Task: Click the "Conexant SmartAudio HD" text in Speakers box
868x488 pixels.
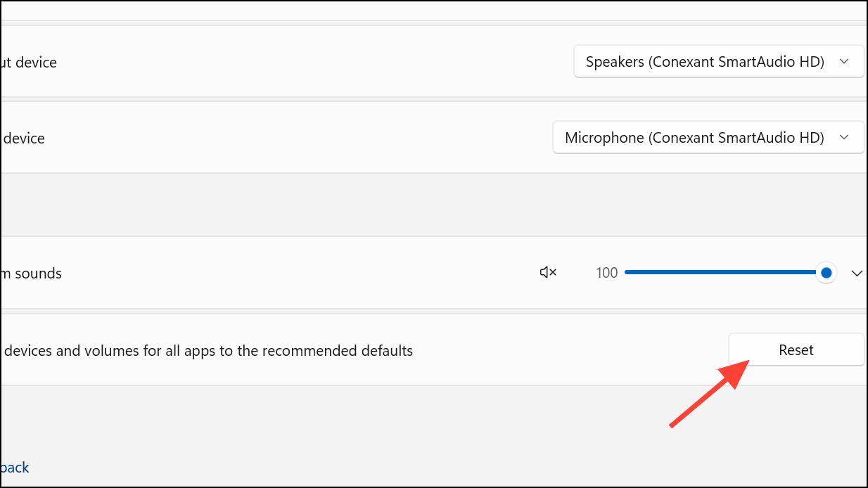Action: pyautogui.click(x=736, y=62)
